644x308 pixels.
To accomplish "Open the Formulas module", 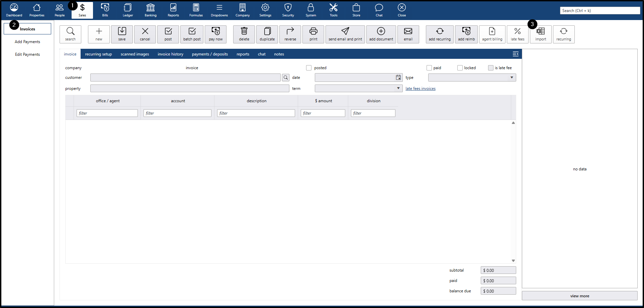I will [196, 10].
